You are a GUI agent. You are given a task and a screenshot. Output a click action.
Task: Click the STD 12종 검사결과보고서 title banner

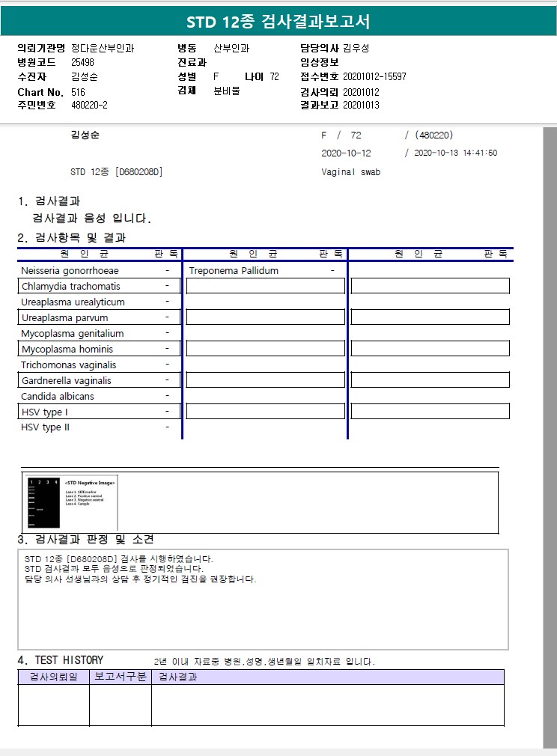click(x=278, y=21)
